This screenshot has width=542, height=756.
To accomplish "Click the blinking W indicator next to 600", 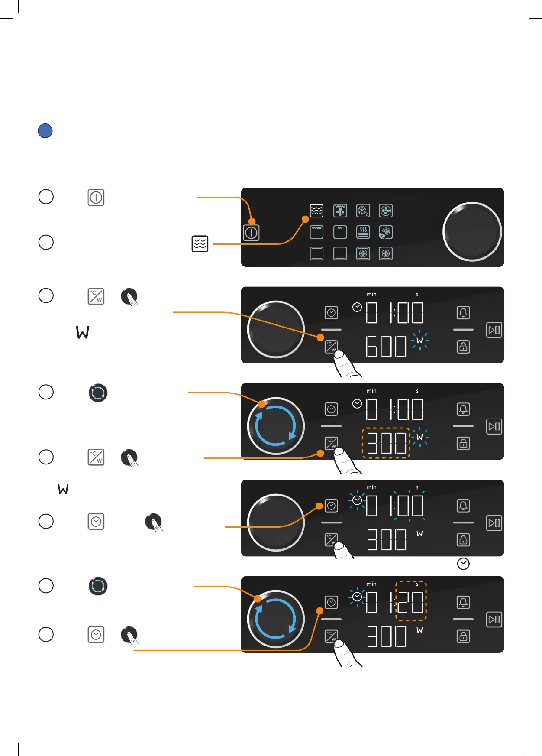I will [x=419, y=341].
